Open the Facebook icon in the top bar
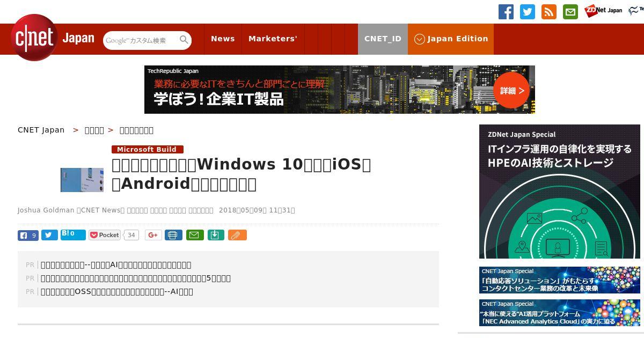The width and height of the screenshot is (644, 338). 506,12
